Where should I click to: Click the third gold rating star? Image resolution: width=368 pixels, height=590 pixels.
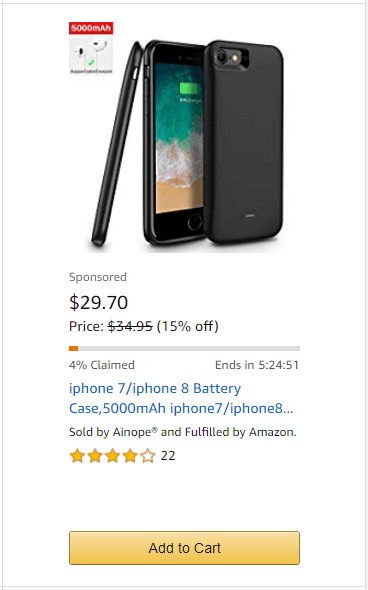113,456
